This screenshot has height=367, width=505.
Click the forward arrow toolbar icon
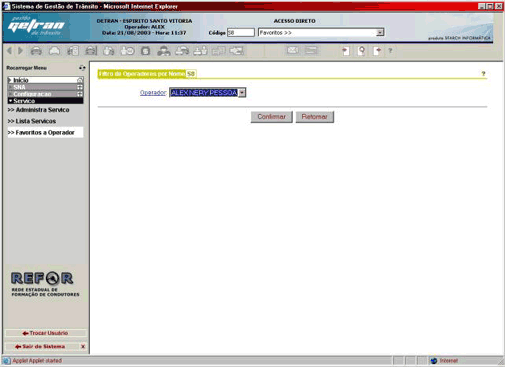click(20, 51)
